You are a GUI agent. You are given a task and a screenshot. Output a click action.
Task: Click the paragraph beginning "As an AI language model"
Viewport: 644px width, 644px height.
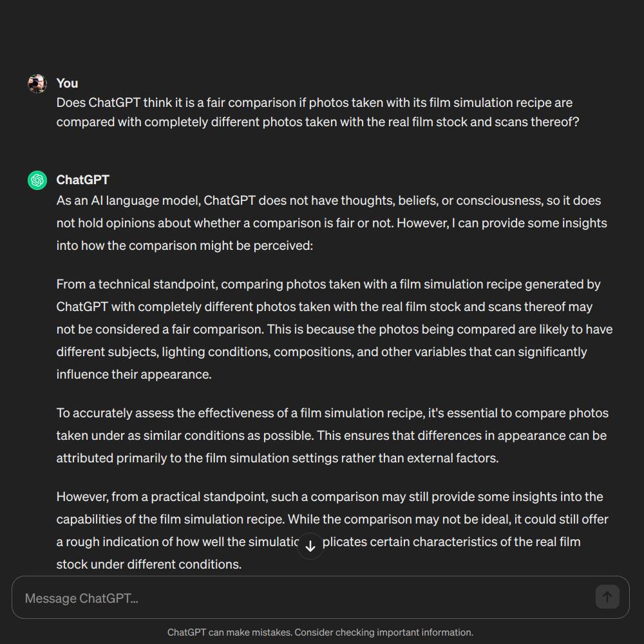coord(332,223)
